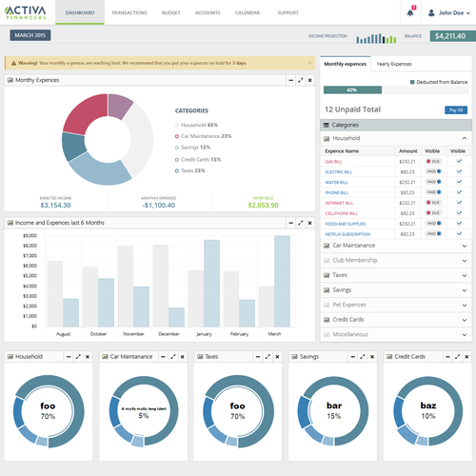This screenshot has width=476, height=476.
Task: Collapse the Car Maintanance widget using its minus icon
Action: pyautogui.click(x=163, y=357)
